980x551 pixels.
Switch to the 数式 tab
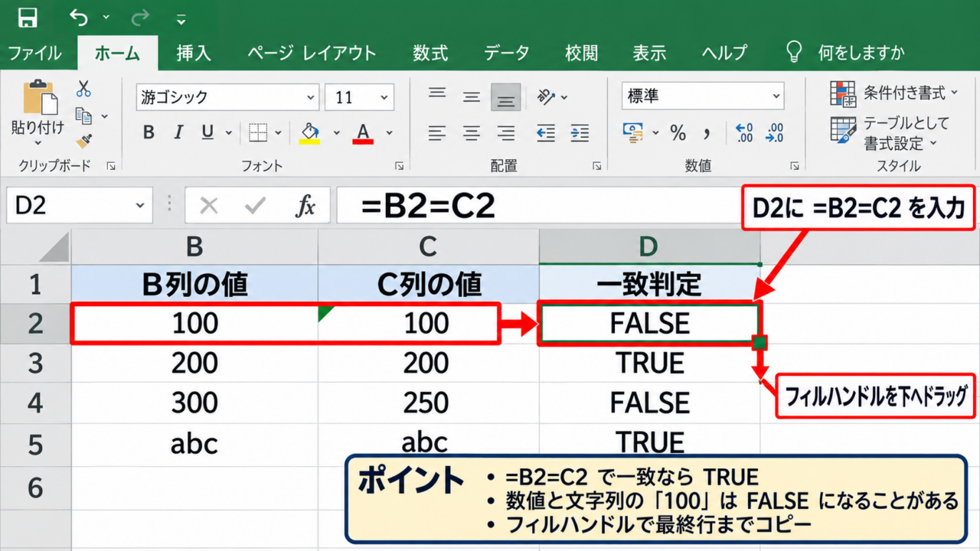tap(430, 53)
